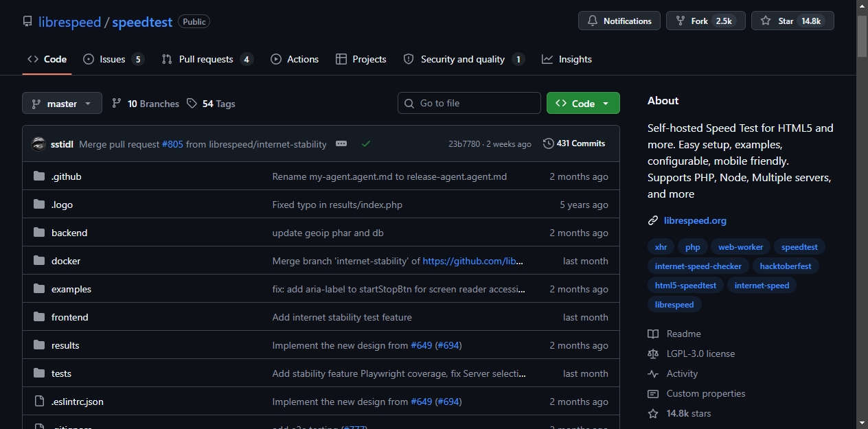The height and width of the screenshot is (429, 868).
Task: Go to the Actions tab
Action: click(x=295, y=59)
